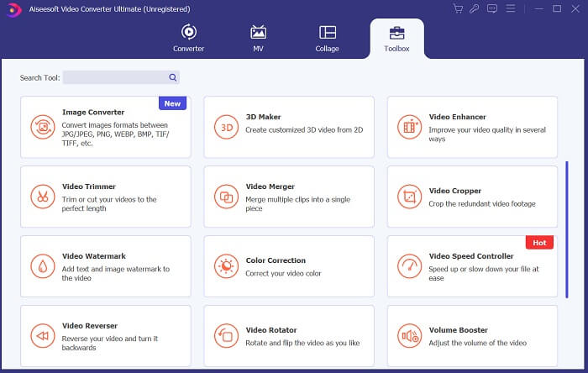Click "Correct your video color" description
588x373 pixels.
tap(283, 273)
